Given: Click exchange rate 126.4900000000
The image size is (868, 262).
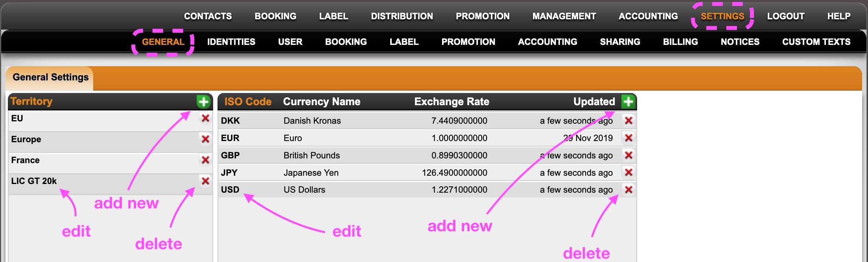Looking at the screenshot, I should 455,173.
